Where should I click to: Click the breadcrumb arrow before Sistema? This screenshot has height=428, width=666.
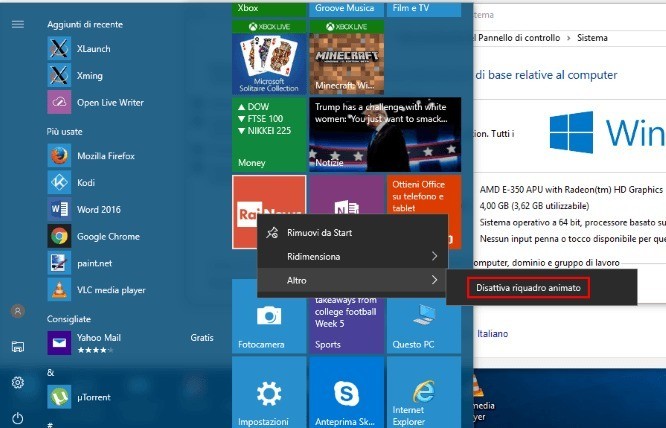[569, 38]
